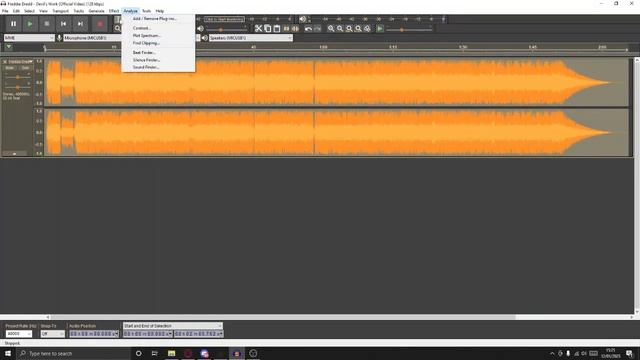This screenshot has width=640, height=360.
Task: Choose Add / Remove Plug-ins from Analyze menu
Action: (x=158, y=19)
